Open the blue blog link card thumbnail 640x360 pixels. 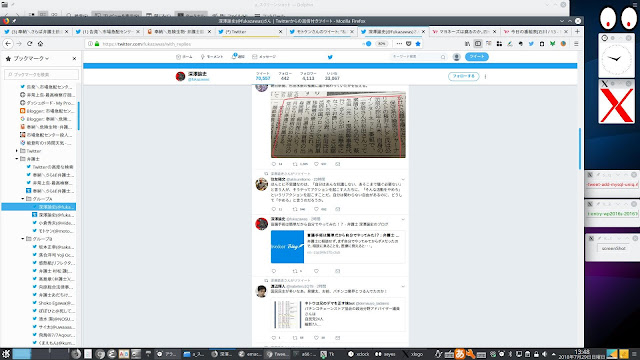(x=287, y=247)
